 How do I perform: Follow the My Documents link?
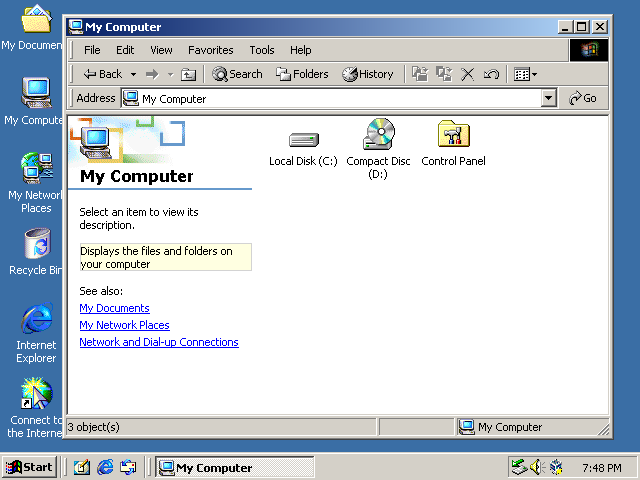coord(114,308)
